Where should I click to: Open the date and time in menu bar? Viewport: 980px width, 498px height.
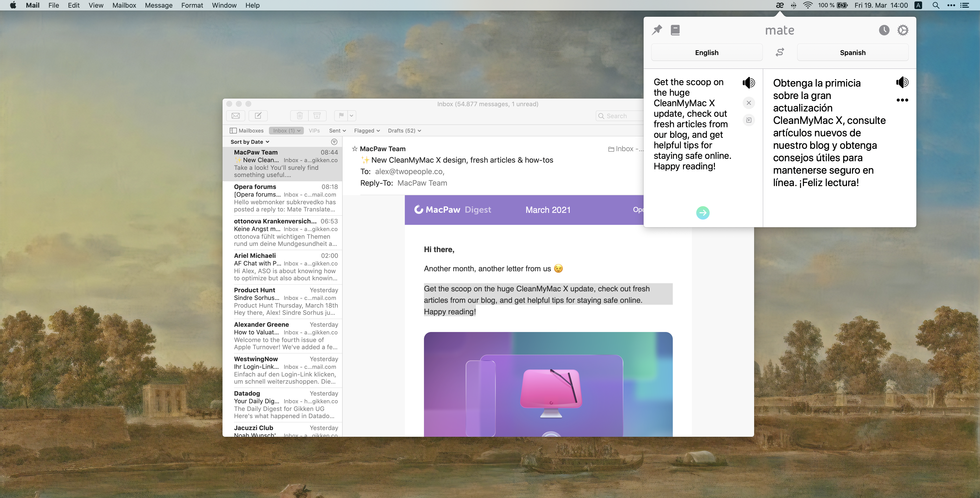pos(881,5)
